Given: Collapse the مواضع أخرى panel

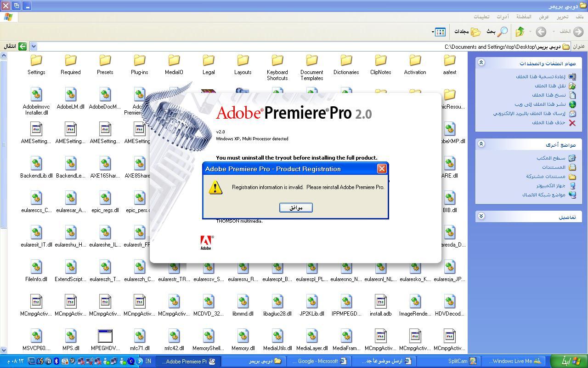Looking at the screenshot, I should coord(481,144).
